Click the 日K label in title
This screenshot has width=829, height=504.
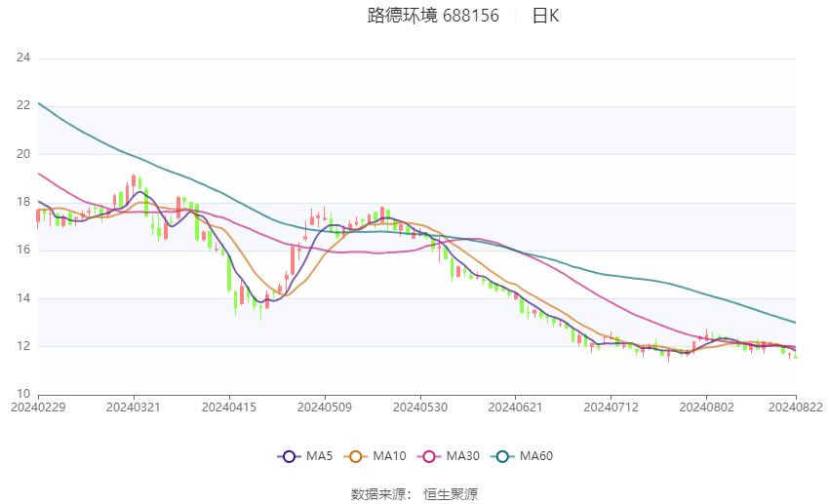click(545, 16)
